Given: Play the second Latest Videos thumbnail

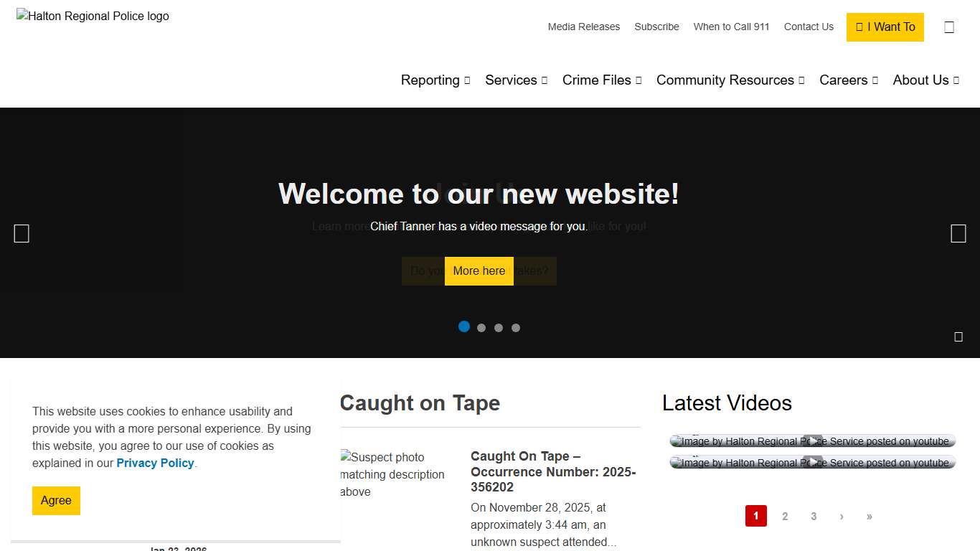Looking at the screenshot, I should (812, 463).
